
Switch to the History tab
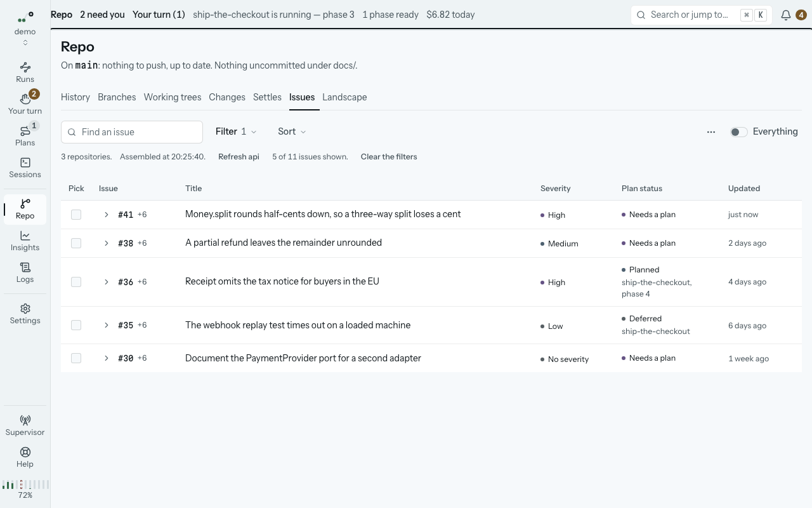pyautogui.click(x=75, y=97)
